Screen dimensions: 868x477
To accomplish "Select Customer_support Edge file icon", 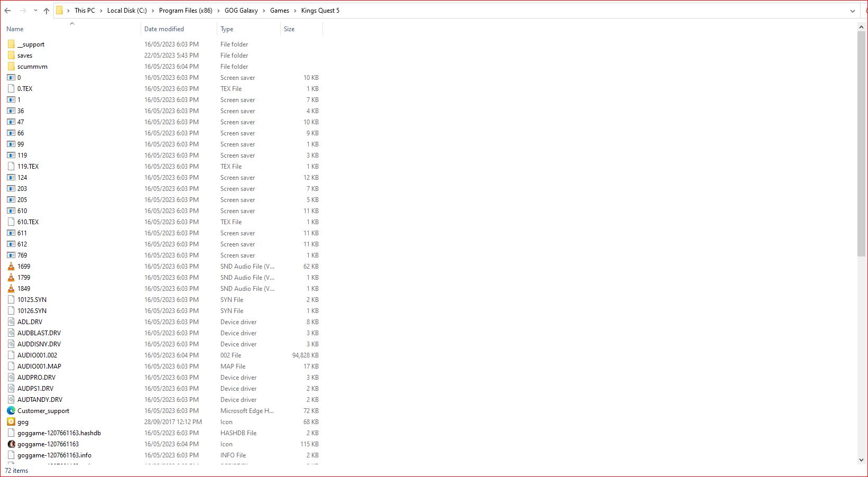I will tap(11, 411).
